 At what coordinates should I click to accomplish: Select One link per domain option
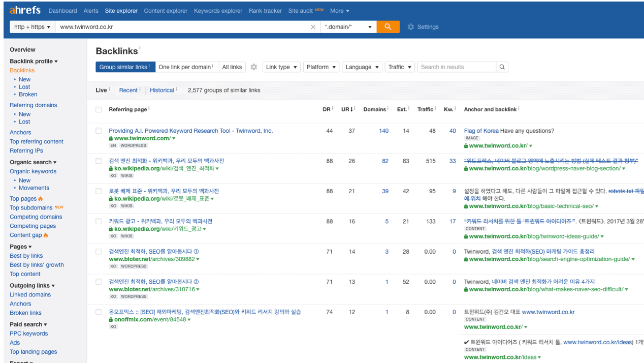tap(186, 67)
